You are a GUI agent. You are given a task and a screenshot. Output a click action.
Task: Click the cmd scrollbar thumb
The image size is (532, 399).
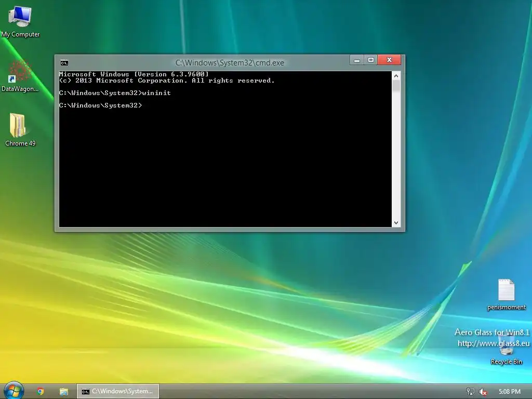(396, 86)
